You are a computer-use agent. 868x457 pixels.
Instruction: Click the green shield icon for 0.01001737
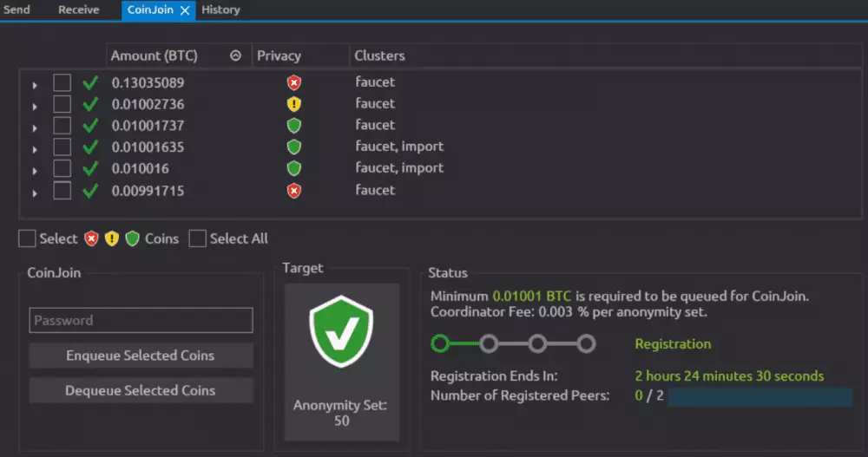(x=294, y=126)
